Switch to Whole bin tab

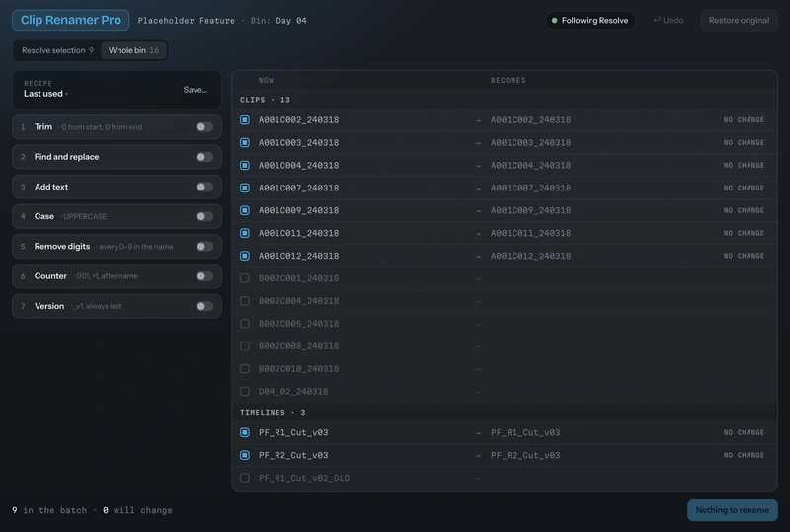[x=133, y=50]
